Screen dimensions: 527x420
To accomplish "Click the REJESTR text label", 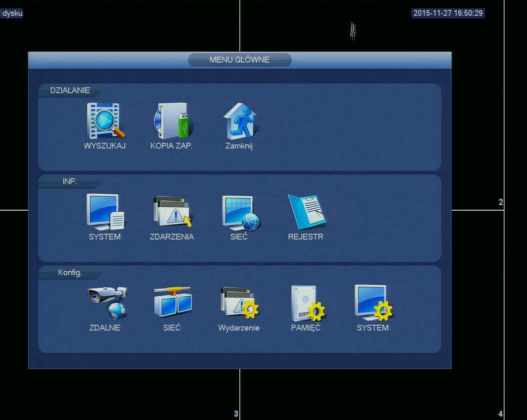I will [305, 237].
